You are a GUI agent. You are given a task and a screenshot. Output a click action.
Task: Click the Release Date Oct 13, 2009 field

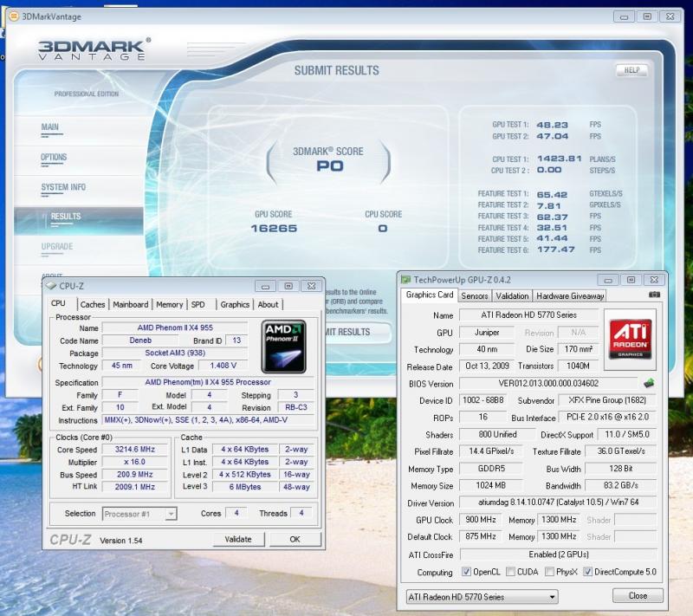coord(487,366)
